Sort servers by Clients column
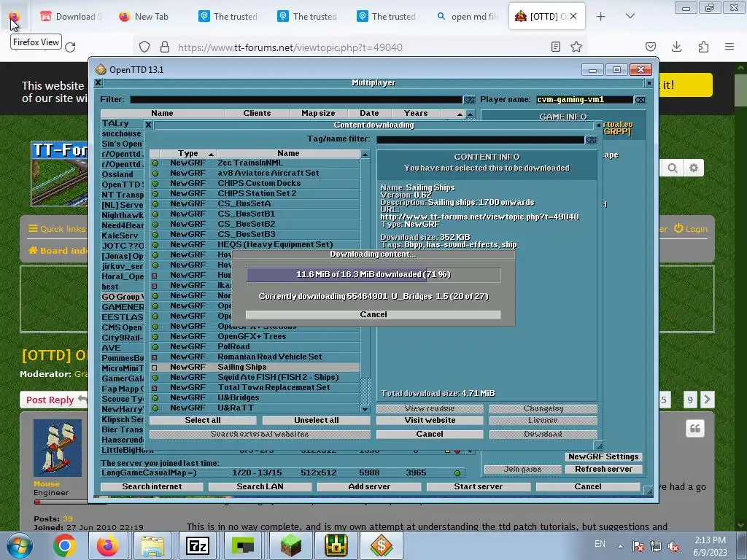Image resolution: width=747 pixels, height=560 pixels. point(257,113)
